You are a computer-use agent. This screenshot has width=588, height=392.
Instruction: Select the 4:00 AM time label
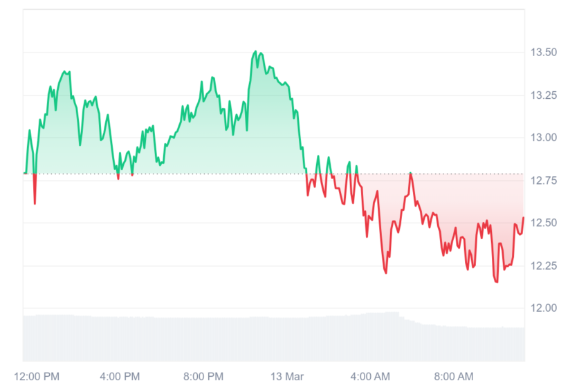click(x=370, y=377)
